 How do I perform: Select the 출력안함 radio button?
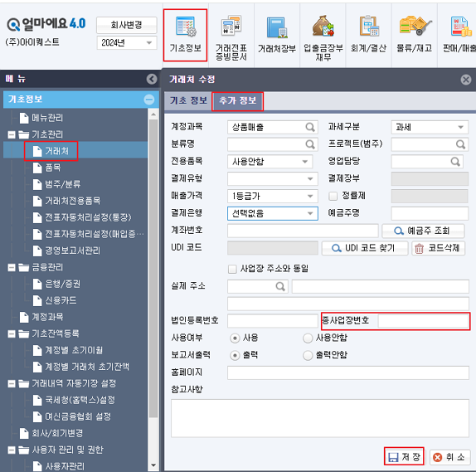(308, 356)
